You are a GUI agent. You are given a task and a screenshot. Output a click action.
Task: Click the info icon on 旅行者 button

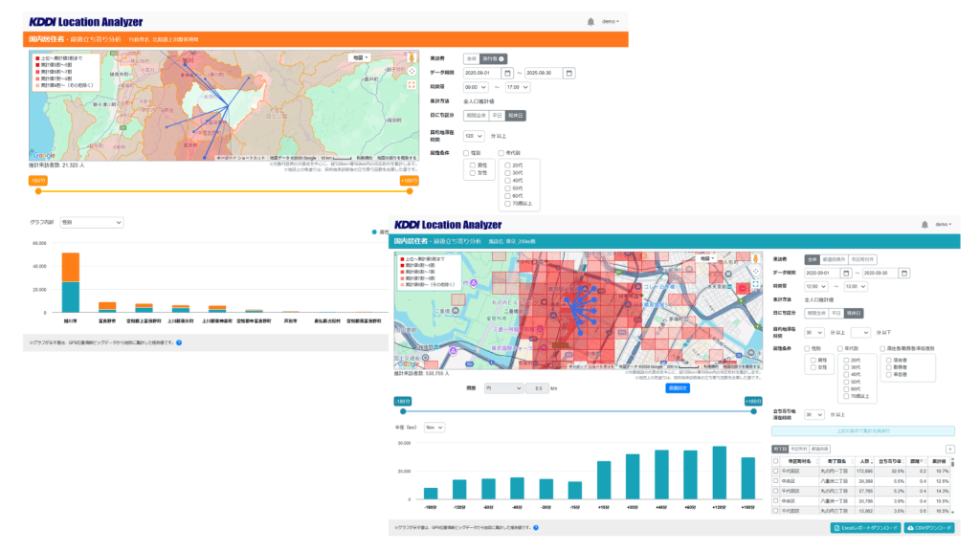[501, 58]
